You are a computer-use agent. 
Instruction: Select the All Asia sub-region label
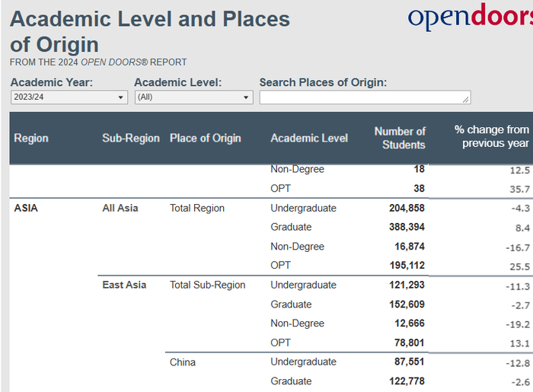(120, 208)
